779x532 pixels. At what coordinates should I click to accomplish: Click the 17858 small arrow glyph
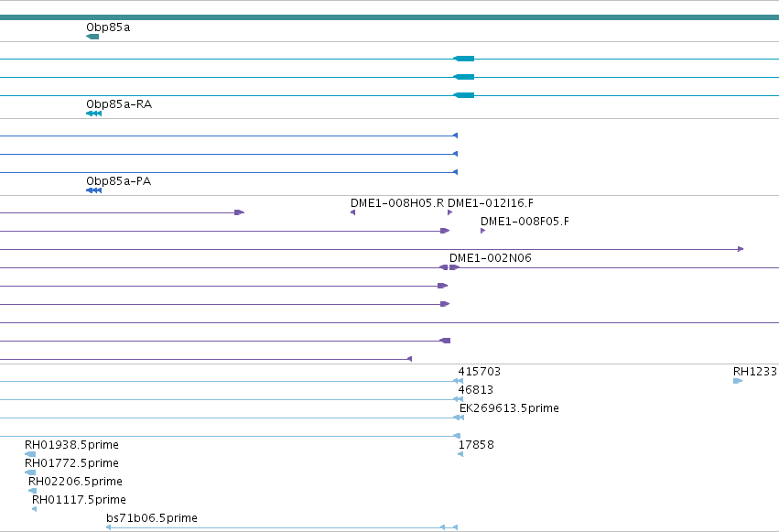(460, 454)
